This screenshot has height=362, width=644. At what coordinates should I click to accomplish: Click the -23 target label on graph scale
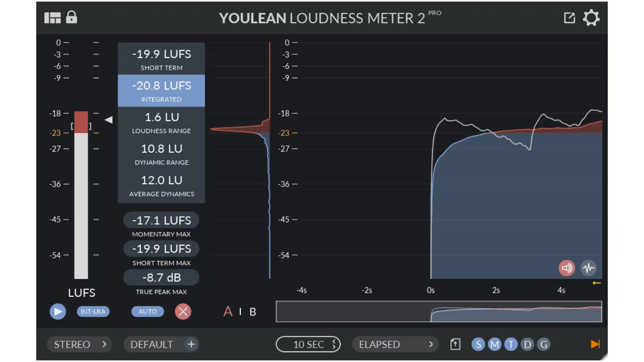point(284,133)
